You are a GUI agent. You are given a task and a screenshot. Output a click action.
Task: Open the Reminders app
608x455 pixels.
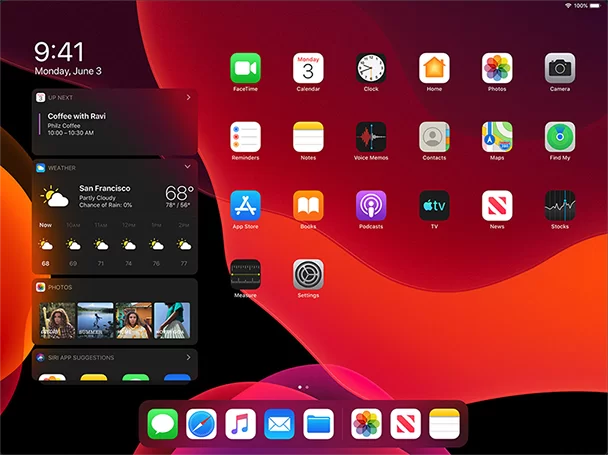tap(245, 137)
